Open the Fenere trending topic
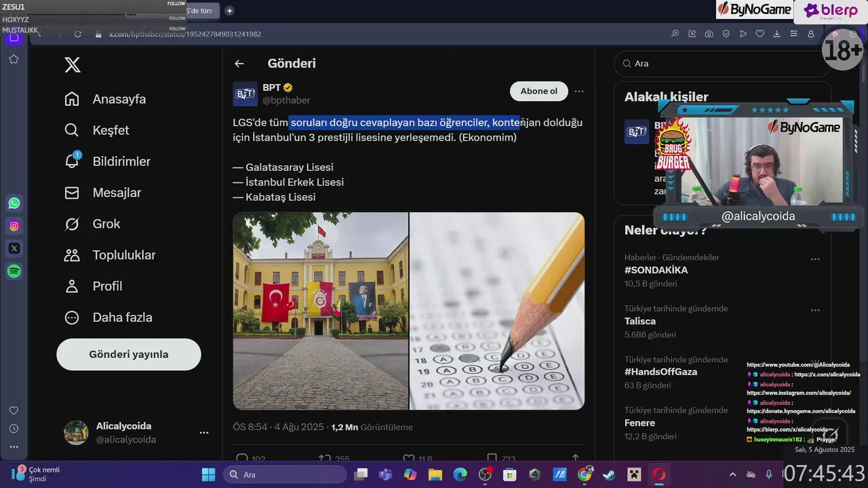Viewport: 868px width, 488px height. click(639, 423)
